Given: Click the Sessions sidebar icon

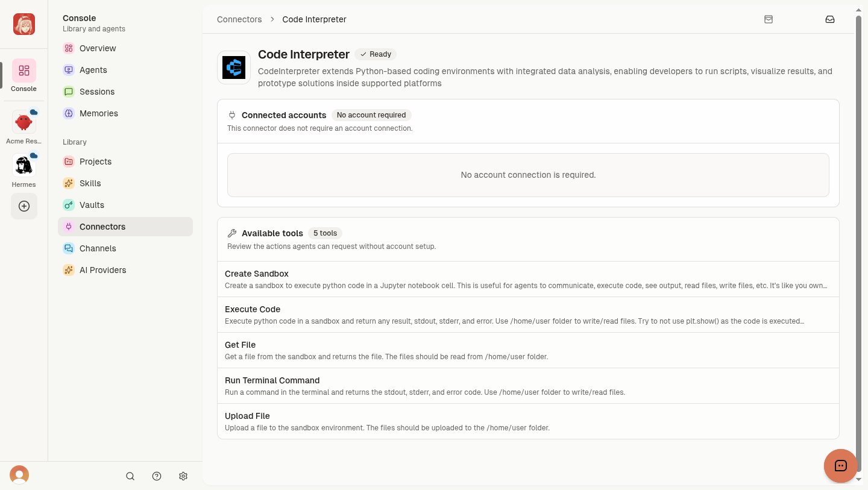Looking at the screenshot, I should coord(69,92).
